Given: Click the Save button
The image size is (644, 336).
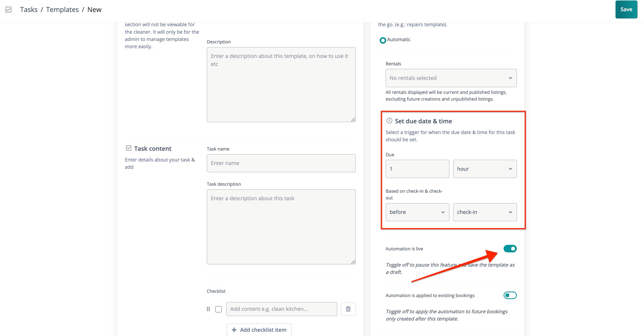Looking at the screenshot, I should point(626,9).
